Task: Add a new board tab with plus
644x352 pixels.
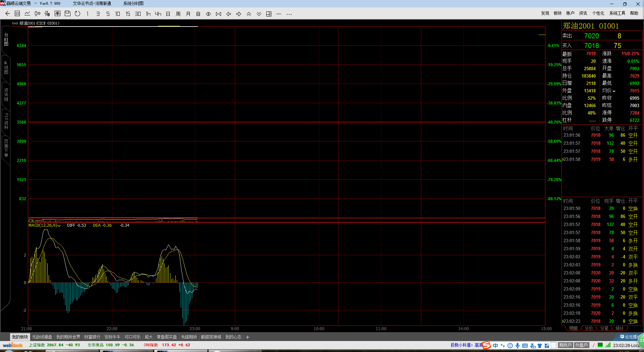Action: pyautogui.click(x=248, y=337)
